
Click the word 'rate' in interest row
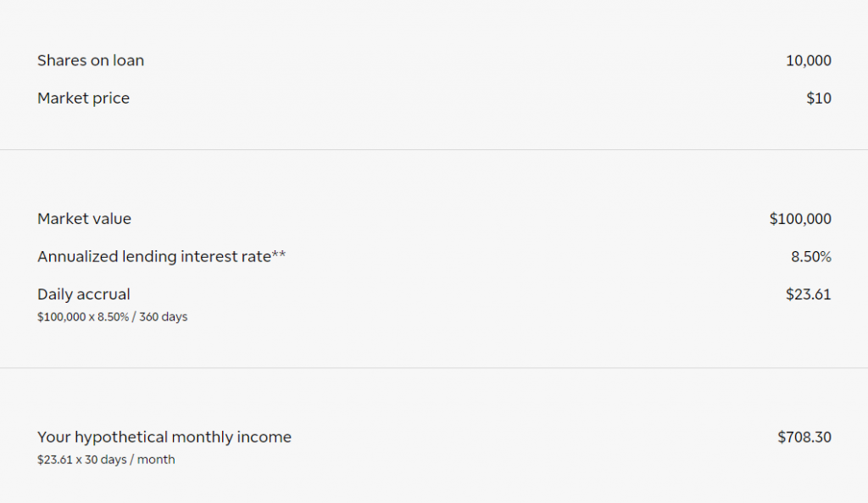(254, 257)
